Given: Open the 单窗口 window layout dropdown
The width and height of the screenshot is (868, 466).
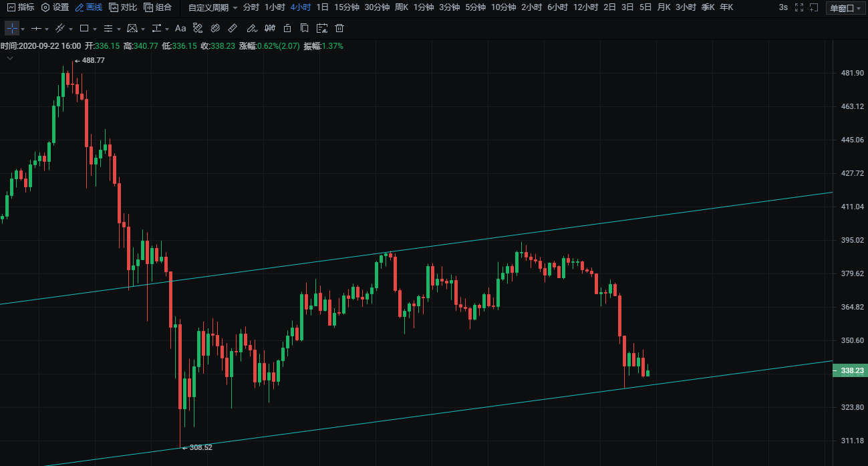Looking at the screenshot, I should [845, 8].
